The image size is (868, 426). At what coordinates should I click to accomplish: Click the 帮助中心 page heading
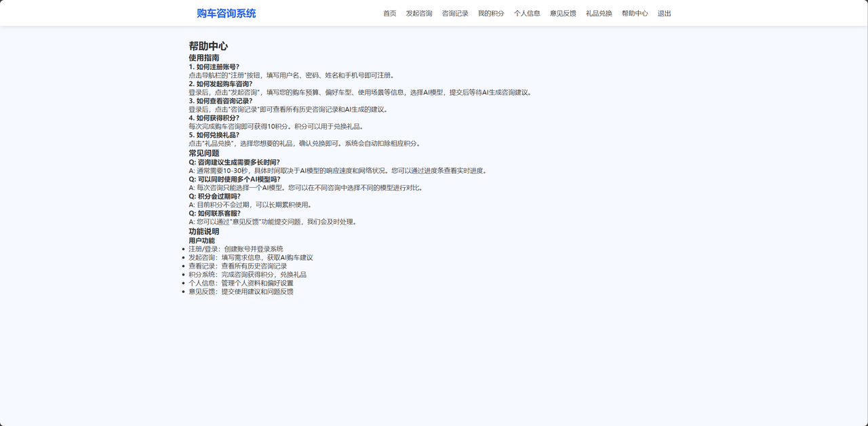208,46
